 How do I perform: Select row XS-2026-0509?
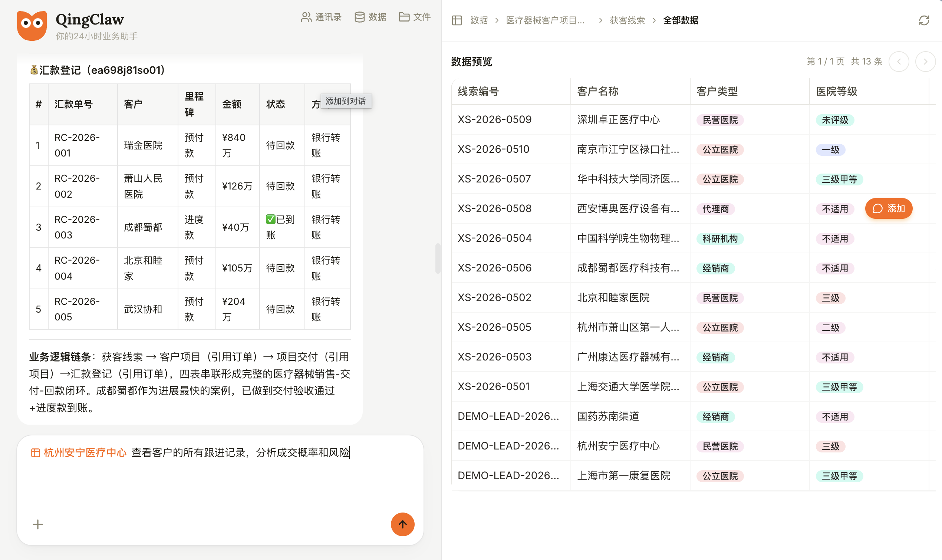pyautogui.click(x=694, y=120)
